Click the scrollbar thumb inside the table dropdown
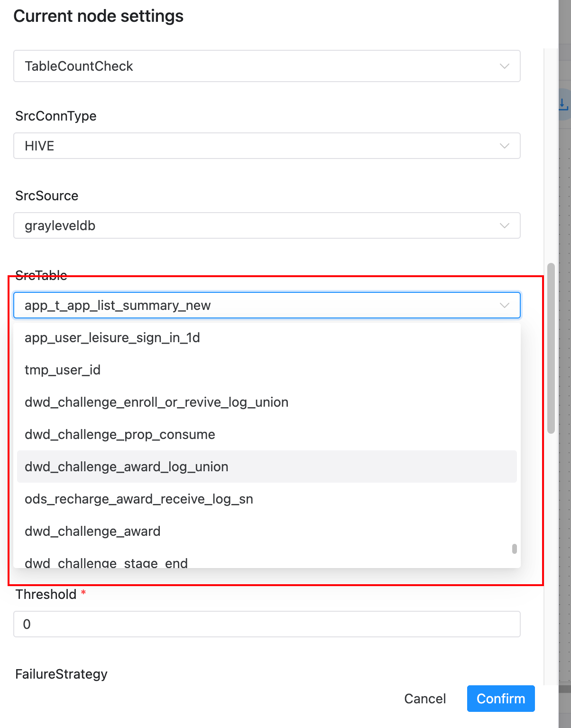This screenshot has height=728, width=571. pos(515,550)
